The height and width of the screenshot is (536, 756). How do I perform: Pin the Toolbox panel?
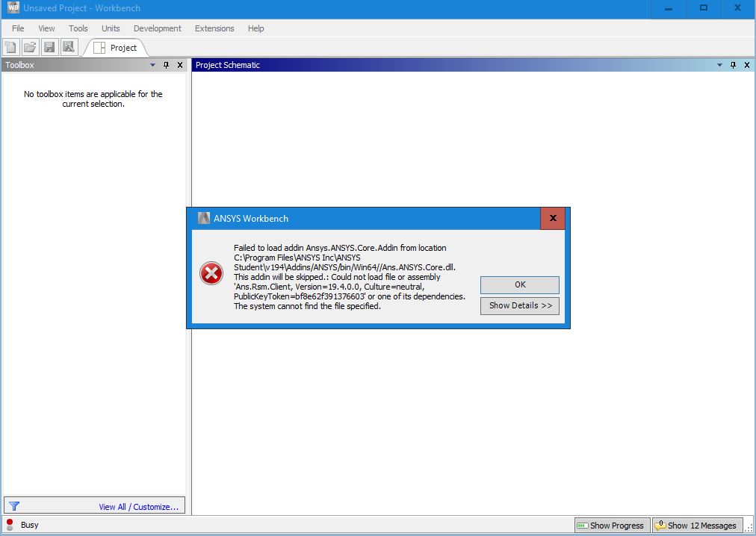(x=167, y=65)
